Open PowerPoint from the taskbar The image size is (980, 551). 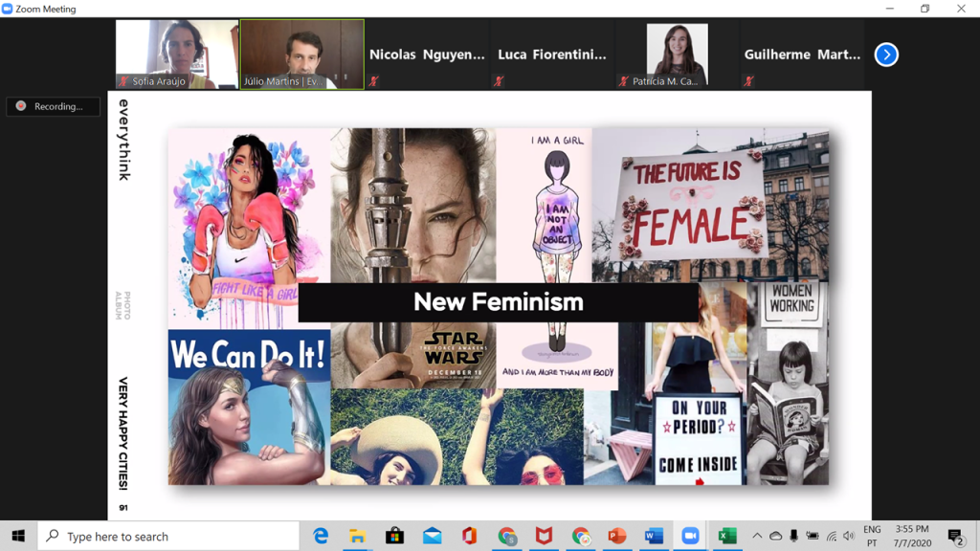(617, 537)
